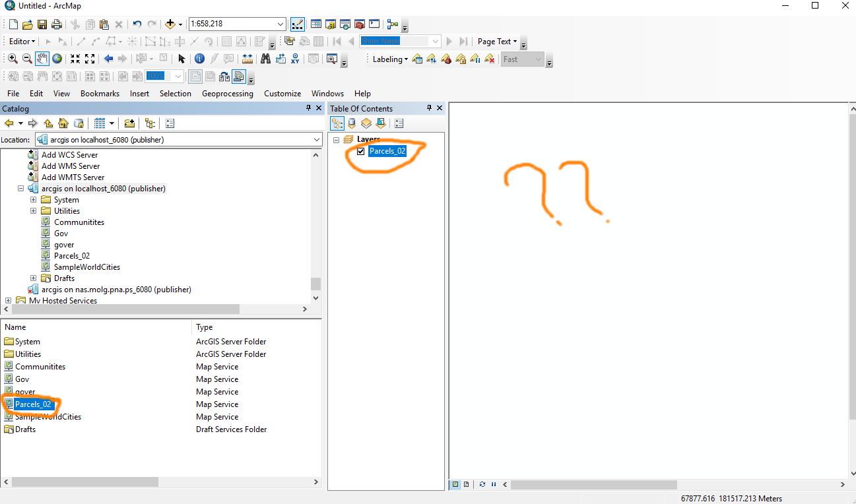Switch to layout view at map bottom

point(466,484)
